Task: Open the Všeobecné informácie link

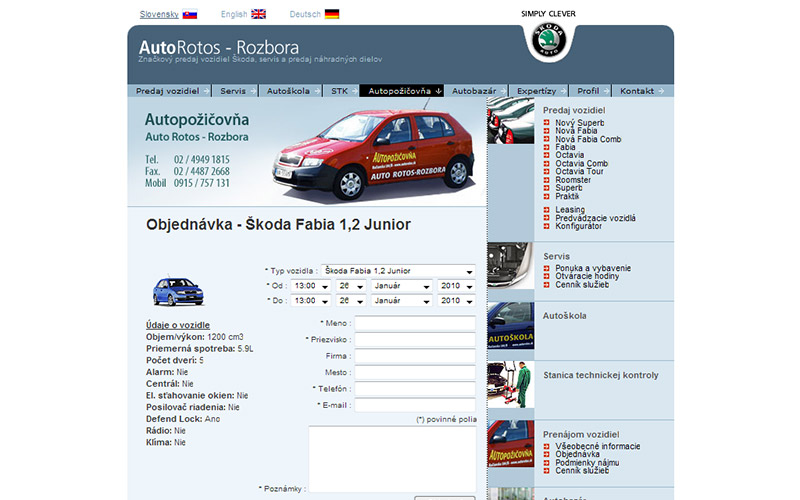Action: coord(597,446)
